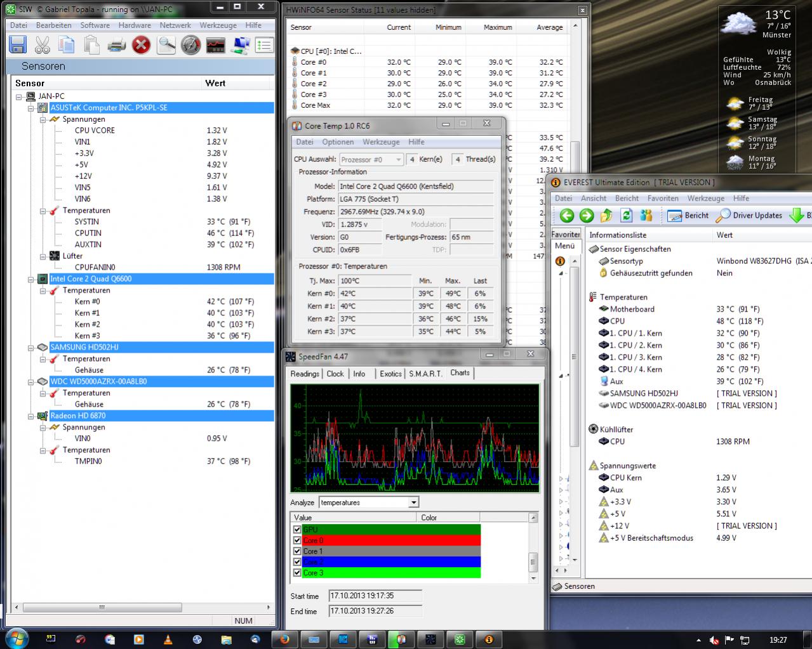Collapse the JAN-PC tree node in SIW
This screenshot has width=812, height=649.
pyautogui.click(x=19, y=96)
